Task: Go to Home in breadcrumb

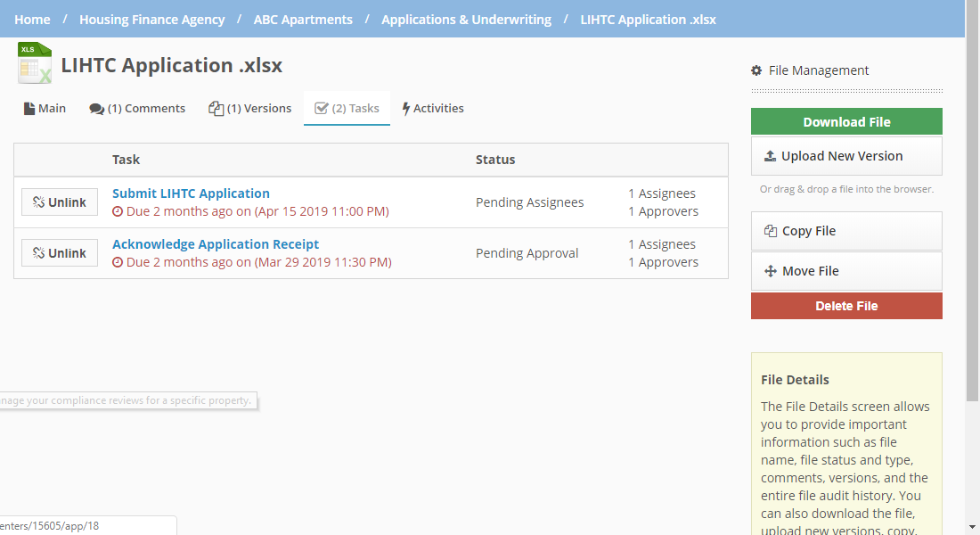Action: point(32,20)
